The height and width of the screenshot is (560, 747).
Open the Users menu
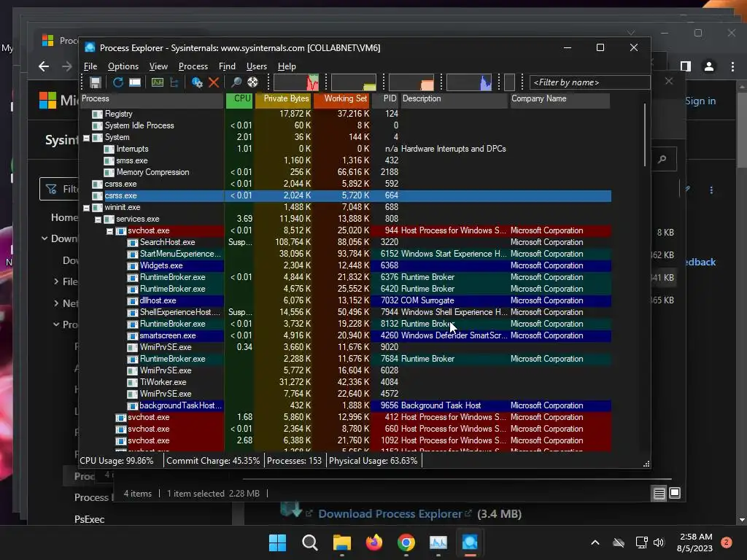(256, 66)
